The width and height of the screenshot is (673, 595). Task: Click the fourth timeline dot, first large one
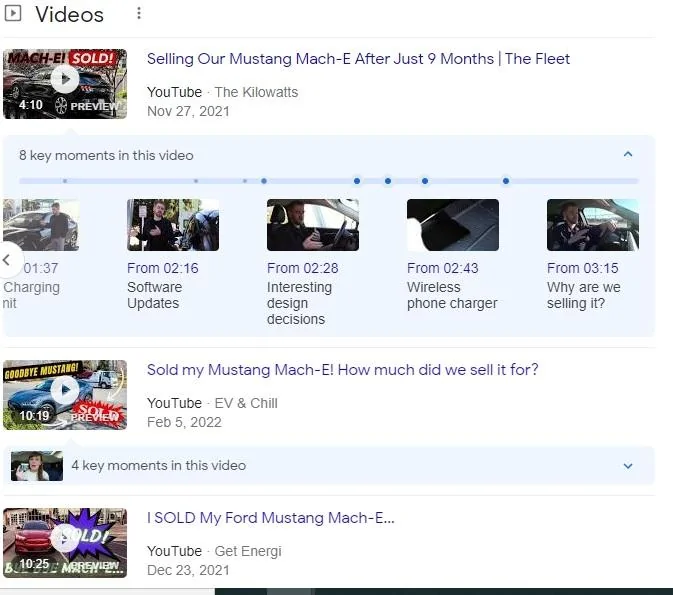pyautogui.click(x=264, y=181)
